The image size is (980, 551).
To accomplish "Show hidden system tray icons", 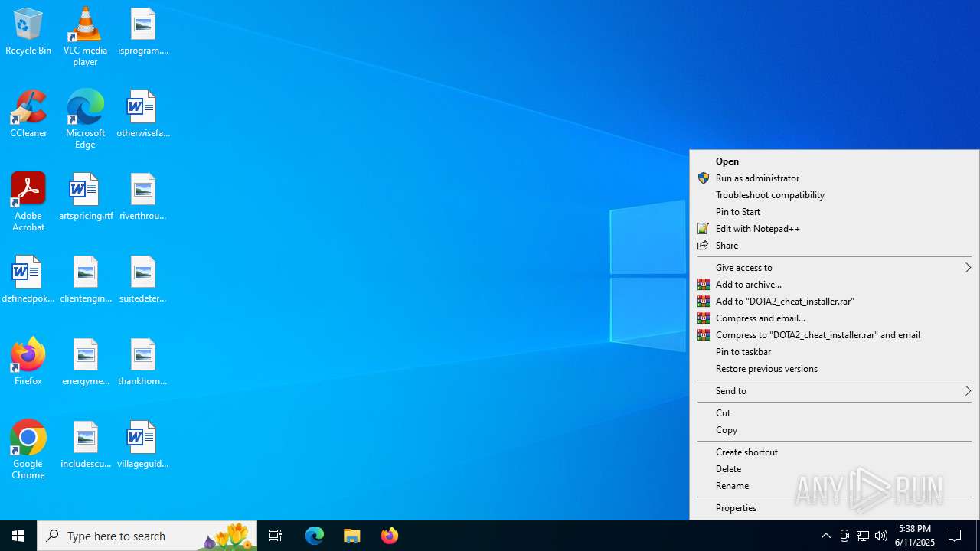I will [x=825, y=536].
